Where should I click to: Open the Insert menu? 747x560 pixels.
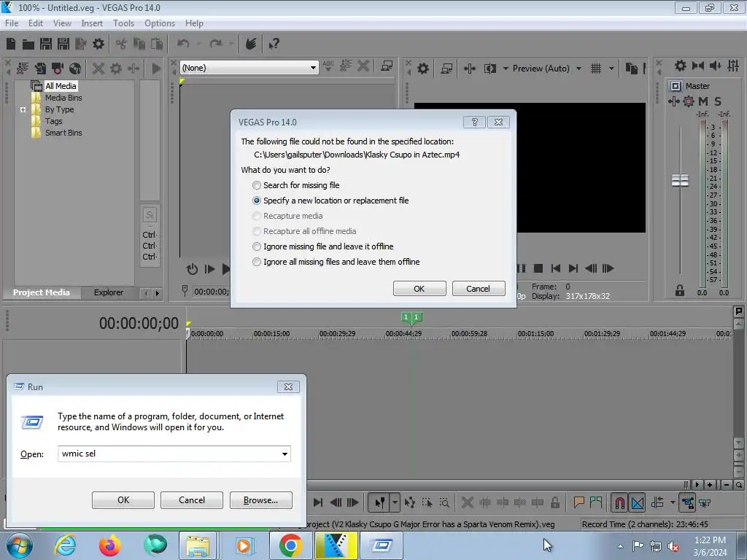[x=92, y=23]
